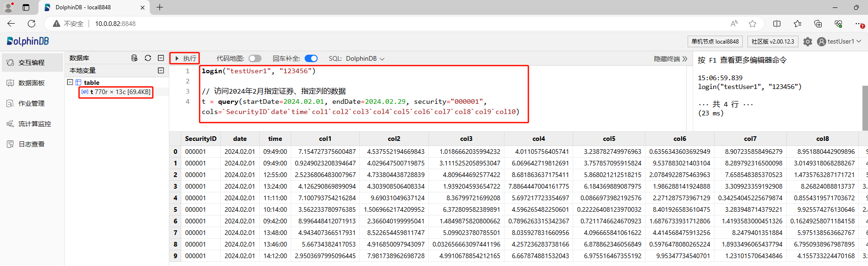Disable the 回车补全 switch
The width and height of the screenshot is (868, 266).
(311, 58)
